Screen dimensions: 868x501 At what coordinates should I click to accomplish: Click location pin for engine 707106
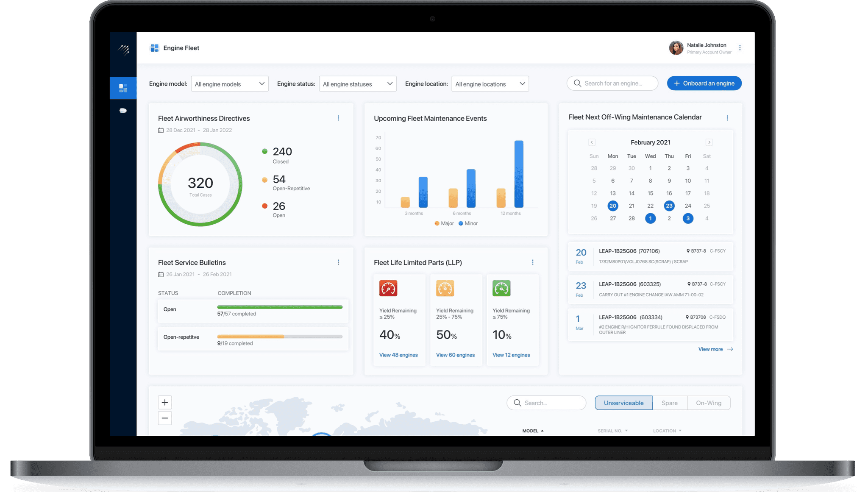coord(688,251)
